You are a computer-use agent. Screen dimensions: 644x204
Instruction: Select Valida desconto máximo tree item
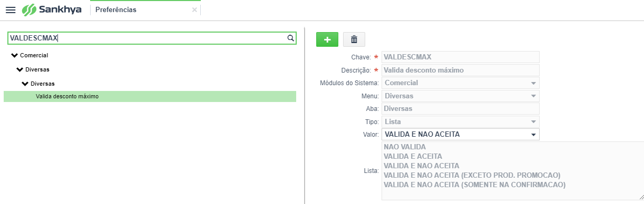150,96
